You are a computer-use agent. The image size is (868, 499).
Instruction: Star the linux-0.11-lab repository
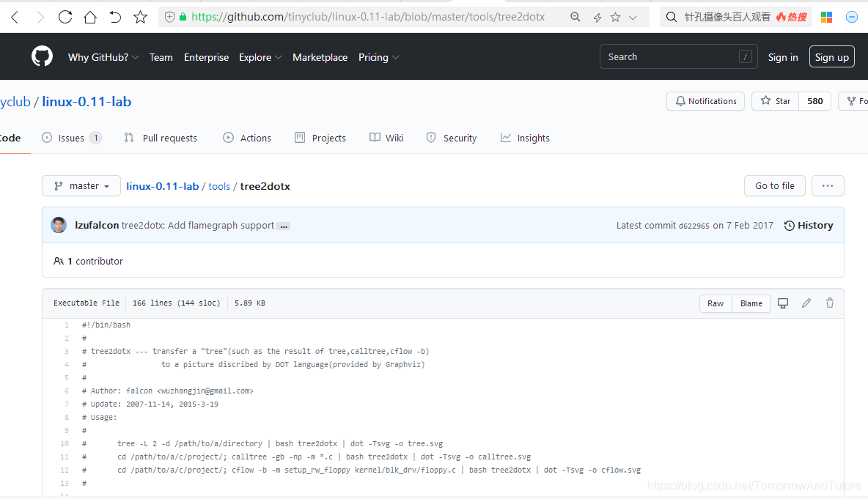pos(775,100)
